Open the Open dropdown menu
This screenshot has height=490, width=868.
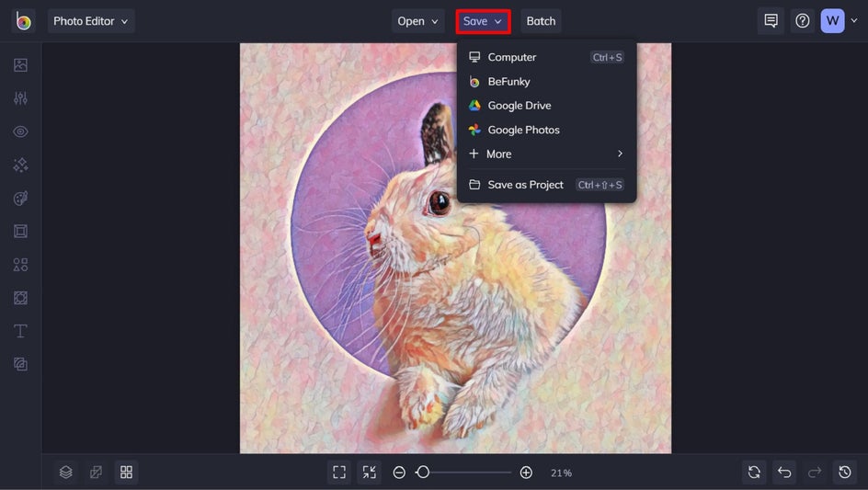point(417,21)
